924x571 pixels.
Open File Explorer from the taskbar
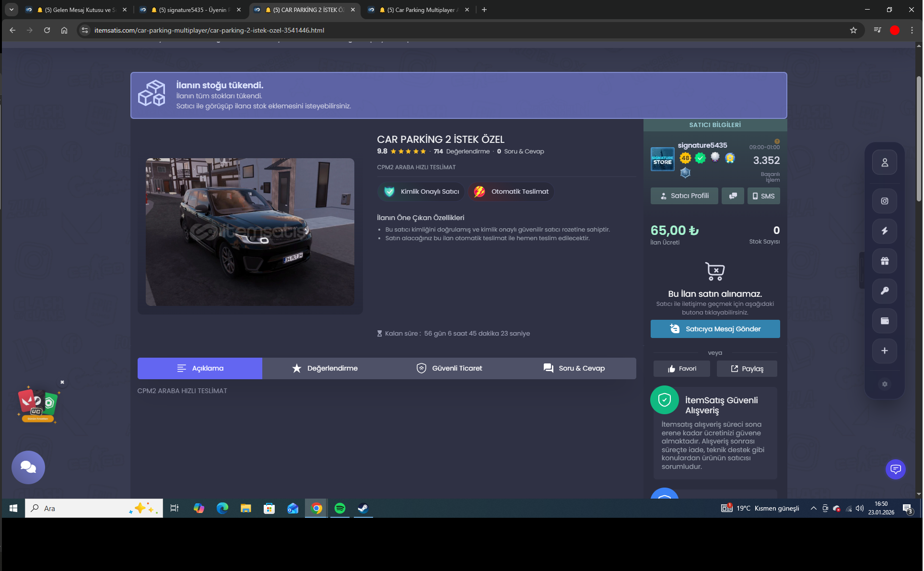coord(246,508)
